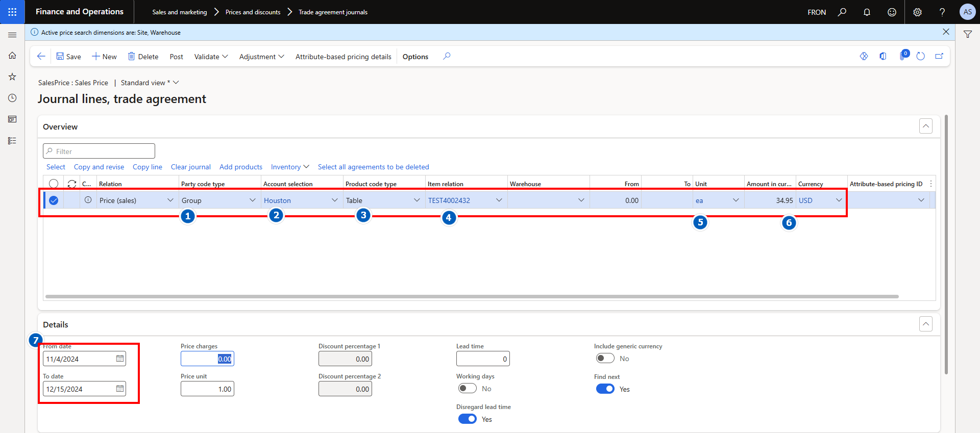Screen dimensions: 980x433
Task: Open the Options tab
Action: [x=415, y=57]
